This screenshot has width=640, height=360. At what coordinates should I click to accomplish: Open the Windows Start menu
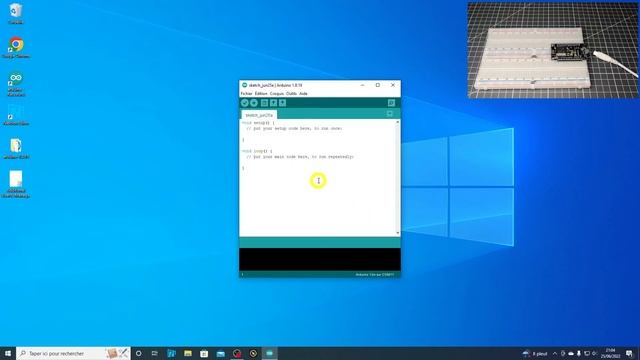point(8,353)
